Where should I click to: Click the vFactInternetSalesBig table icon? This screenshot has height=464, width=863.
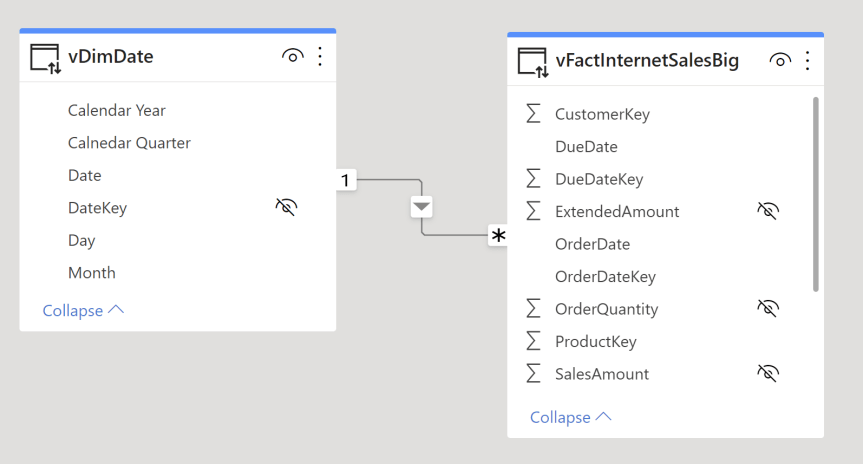click(533, 62)
